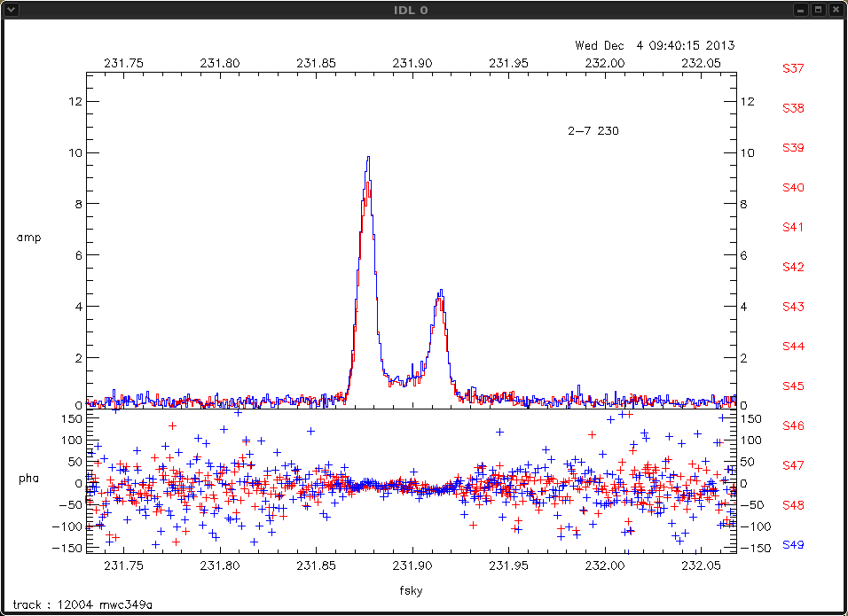Select the S48 label
Viewport: 848px width, 616px height.
pos(792,505)
